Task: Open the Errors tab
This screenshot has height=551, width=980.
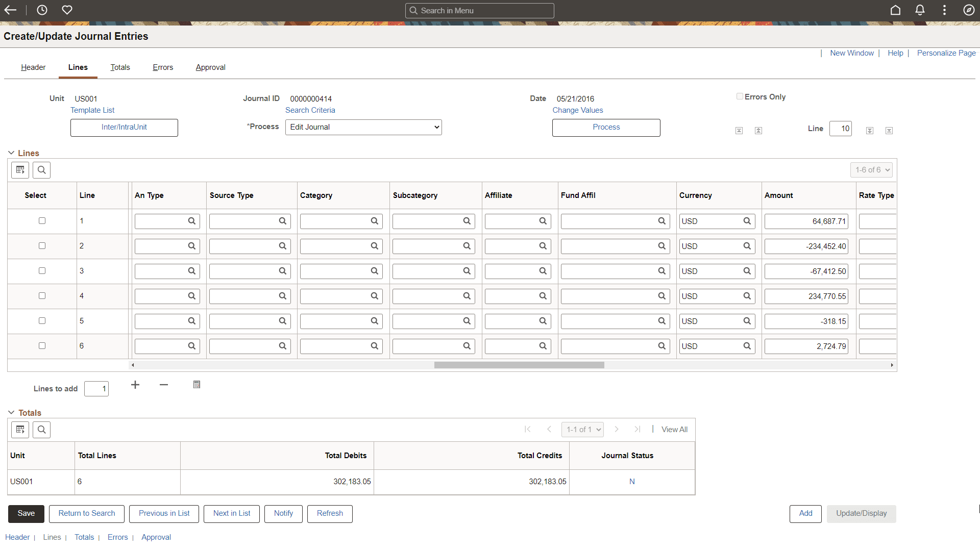Action: (x=163, y=67)
